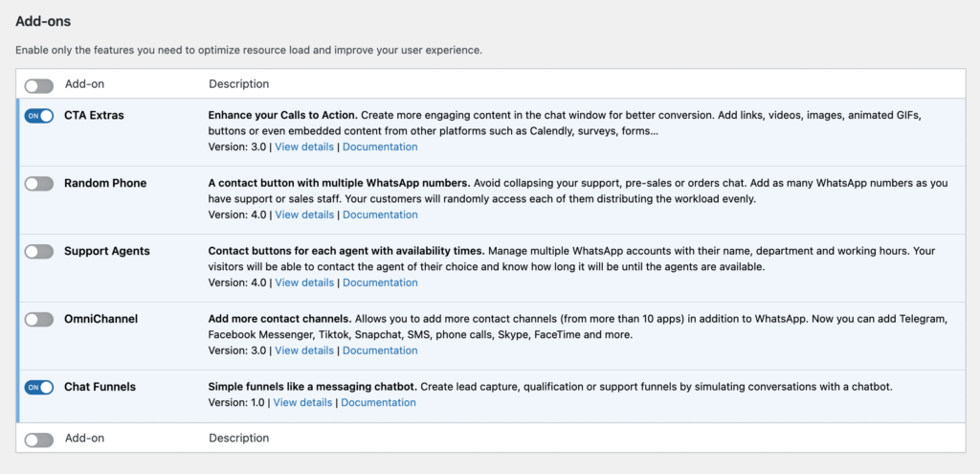Click the Description column header
Image resolution: width=980 pixels, height=474 pixels.
[x=238, y=84]
